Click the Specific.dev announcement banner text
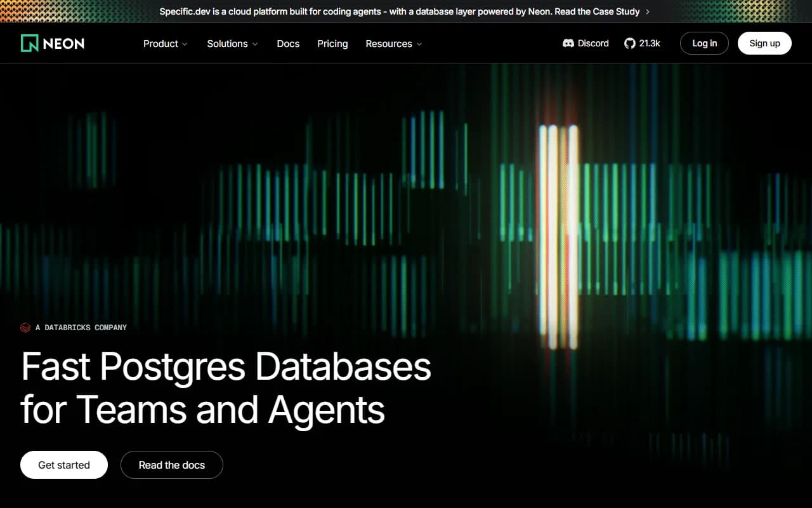 point(400,11)
